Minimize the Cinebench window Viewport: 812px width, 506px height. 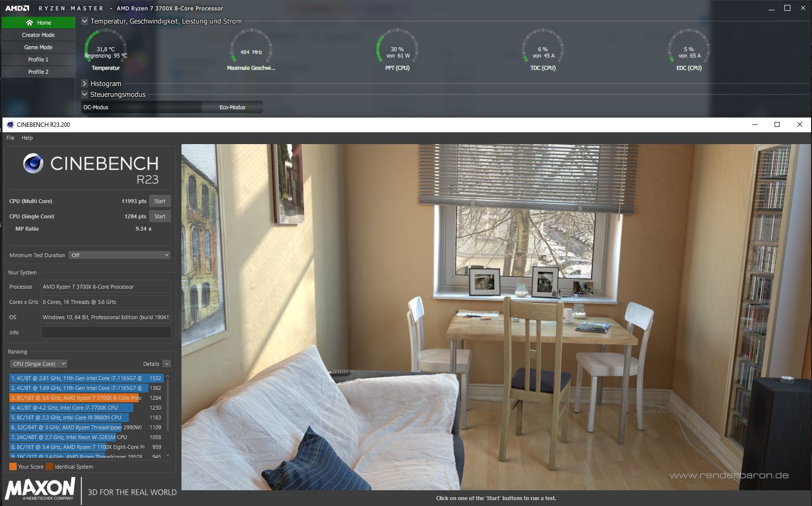tap(755, 124)
